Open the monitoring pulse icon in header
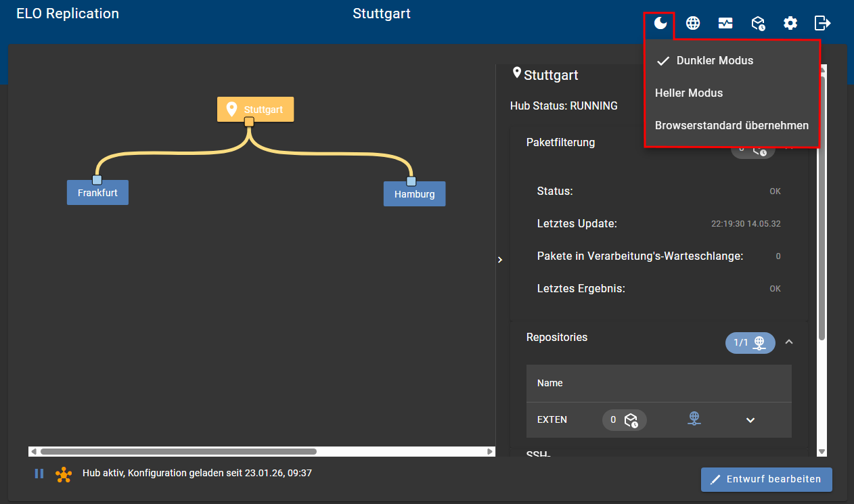 pyautogui.click(x=725, y=24)
